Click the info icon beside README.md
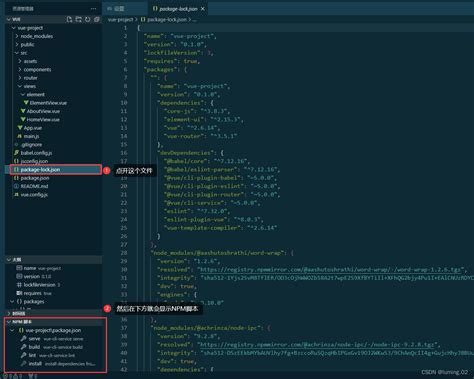The height and width of the screenshot is (379, 474). tap(16, 186)
